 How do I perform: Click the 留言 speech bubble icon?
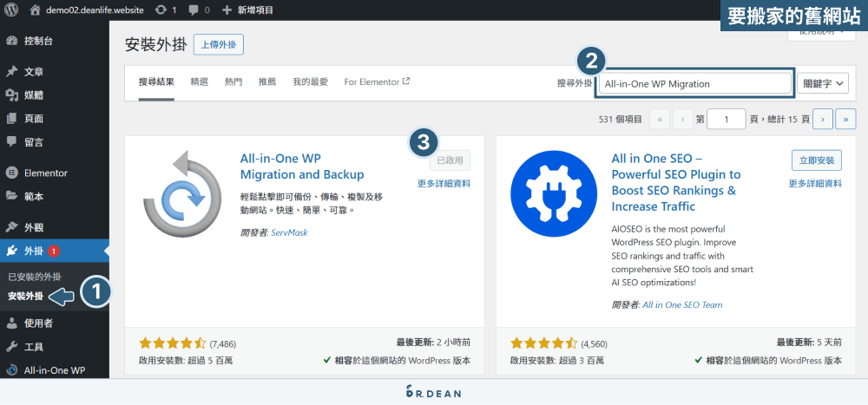pyautogui.click(x=11, y=141)
